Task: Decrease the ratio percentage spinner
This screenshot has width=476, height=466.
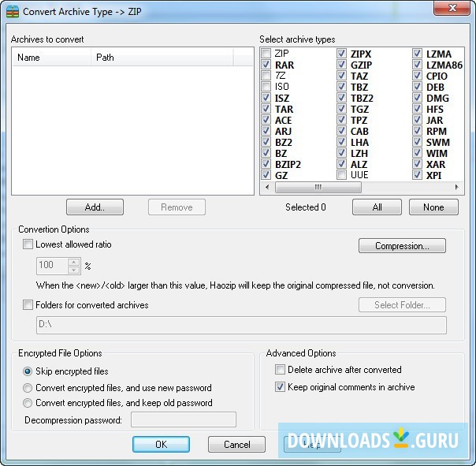Action: point(74,270)
